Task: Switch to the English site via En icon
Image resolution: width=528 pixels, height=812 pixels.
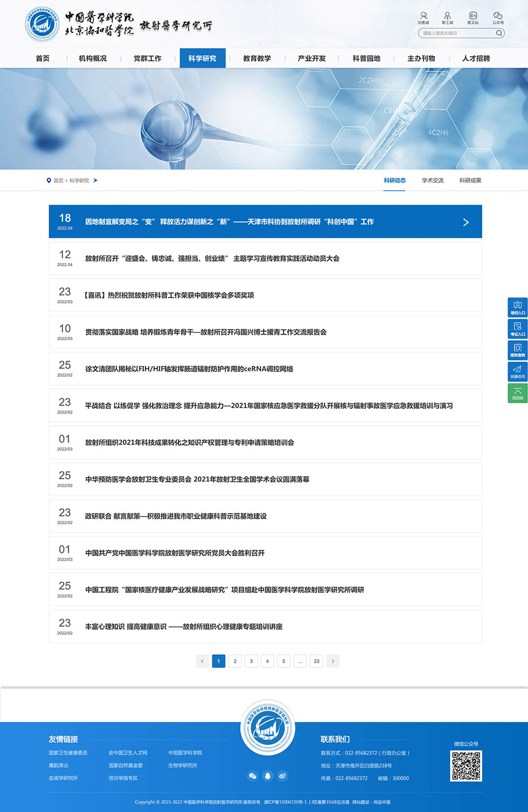Action: pyautogui.click(x=473, y=17)
